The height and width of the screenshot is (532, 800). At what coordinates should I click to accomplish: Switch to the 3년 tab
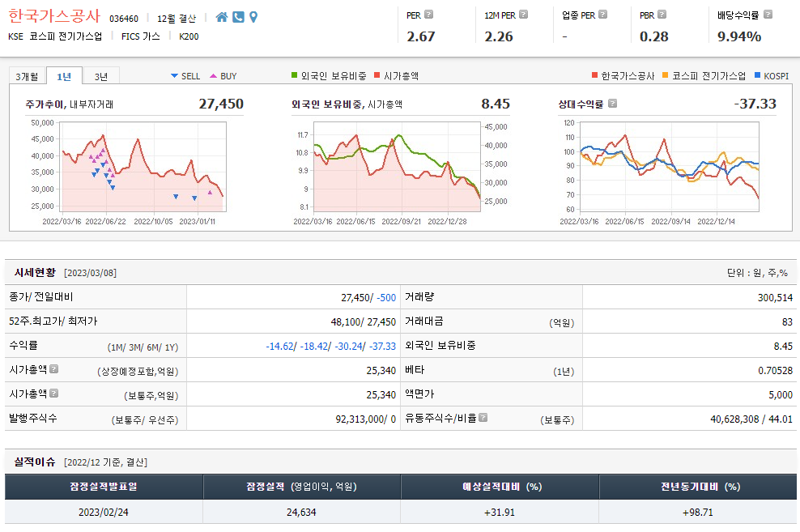101,76
